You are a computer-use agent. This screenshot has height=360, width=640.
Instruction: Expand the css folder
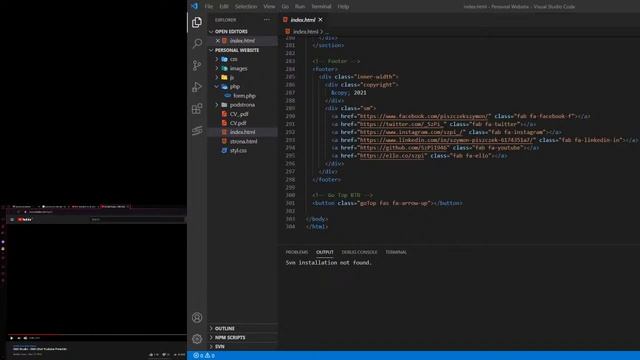[217, 59]
